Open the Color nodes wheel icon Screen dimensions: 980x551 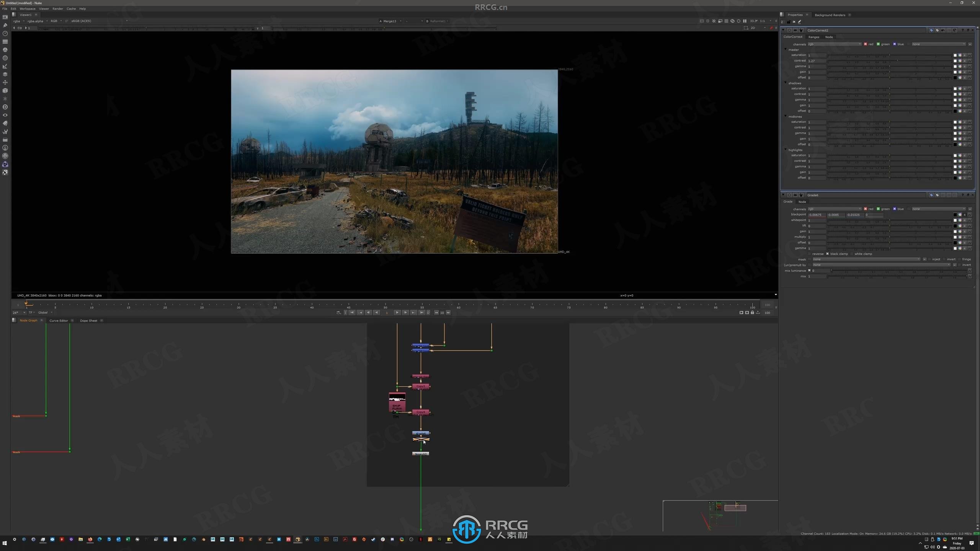tap(5, 50)
